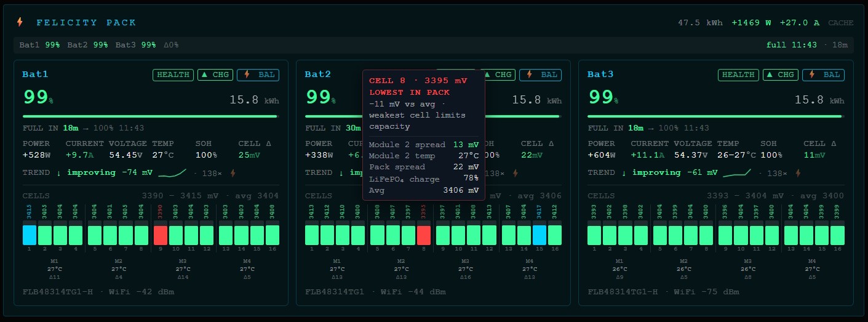Click the CHG badge on Bat3
The width and height of the screenshot is (868, 322).
pos(781,74)
